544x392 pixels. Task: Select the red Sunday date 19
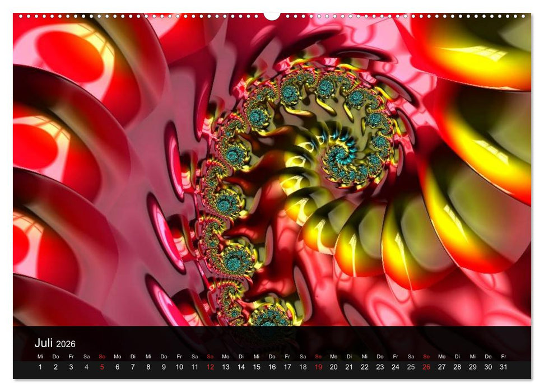point(318,367)
